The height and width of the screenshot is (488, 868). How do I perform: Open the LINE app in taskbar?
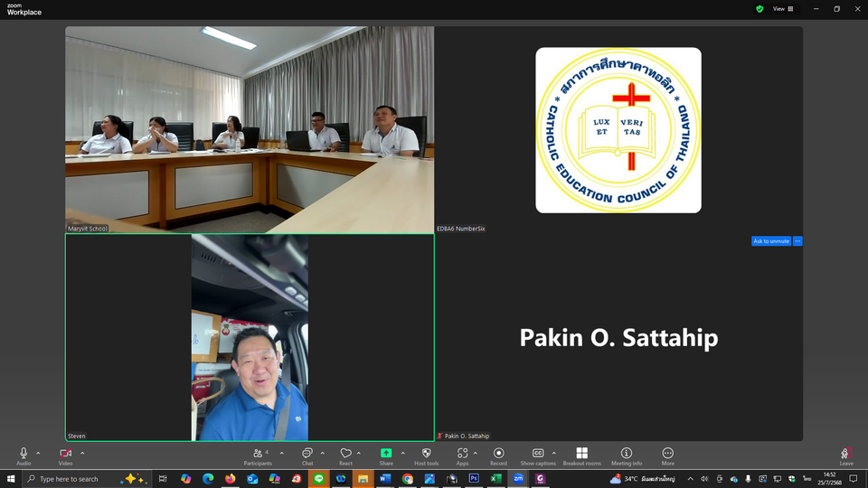point(318,479)
